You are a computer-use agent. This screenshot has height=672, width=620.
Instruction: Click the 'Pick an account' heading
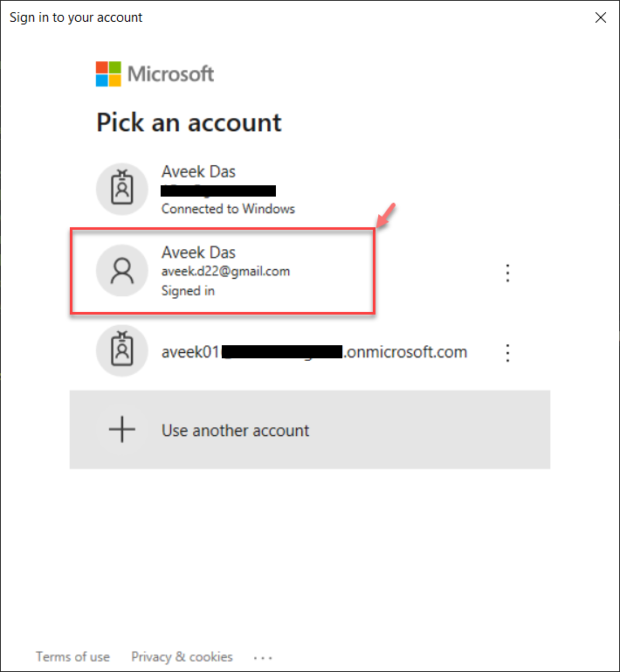click(x=189, y=121)
